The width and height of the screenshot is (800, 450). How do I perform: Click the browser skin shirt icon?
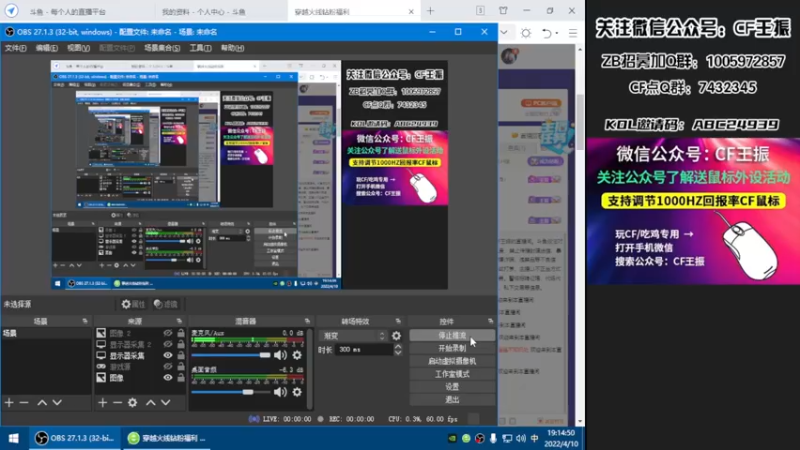(503, 10)
